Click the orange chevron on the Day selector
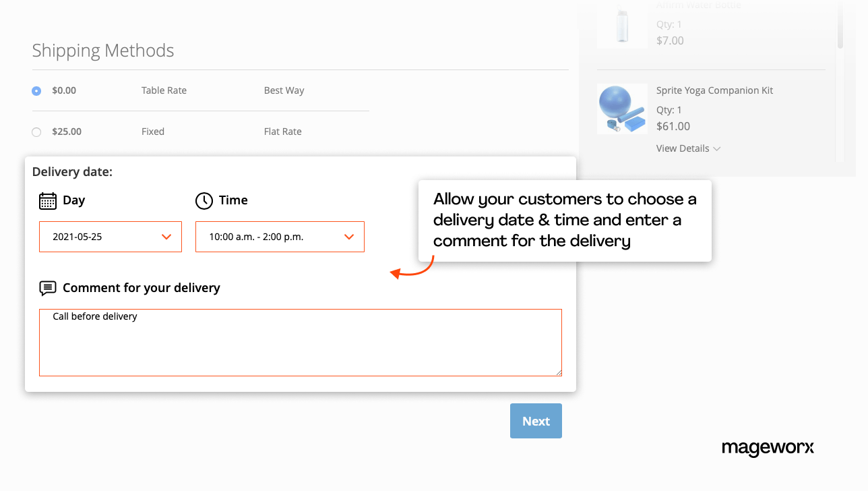Screen dimensions: 868x491 pos(166,237)
